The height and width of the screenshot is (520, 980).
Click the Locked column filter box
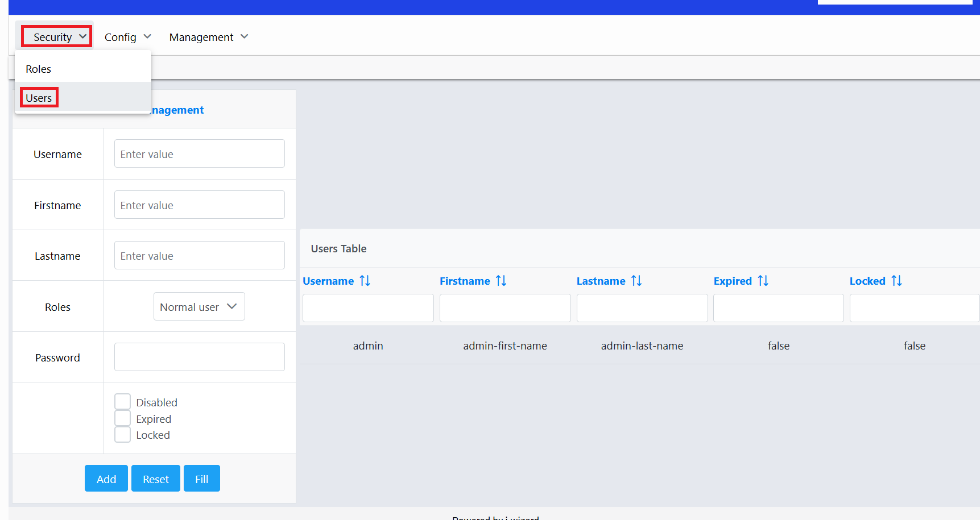(915, 308)
